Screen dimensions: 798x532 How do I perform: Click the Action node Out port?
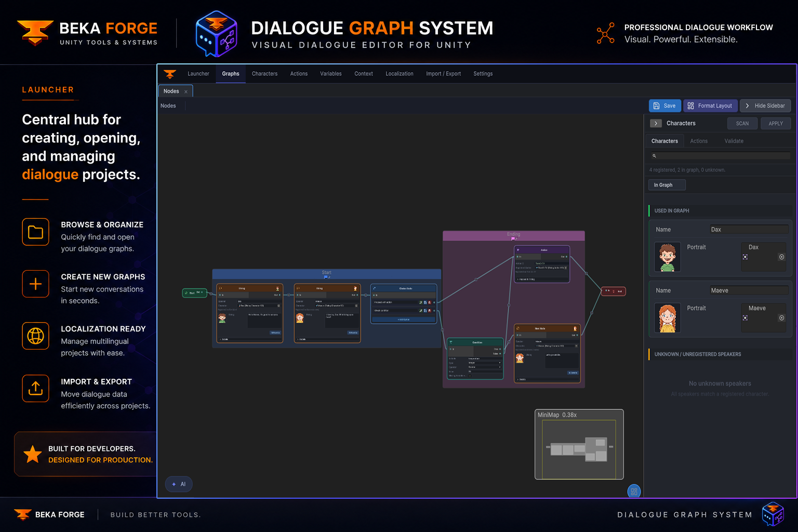coord(566,257)
